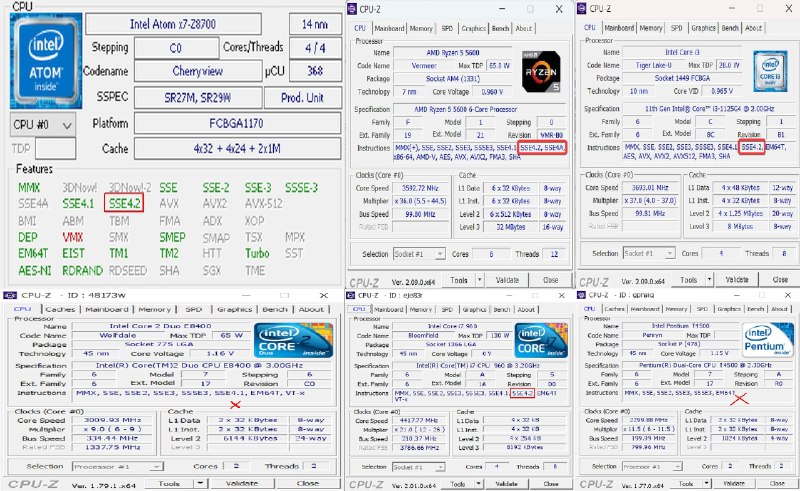Click the Tiger Lake-U code name value
The image size is (800, 491).
[654, 65]
